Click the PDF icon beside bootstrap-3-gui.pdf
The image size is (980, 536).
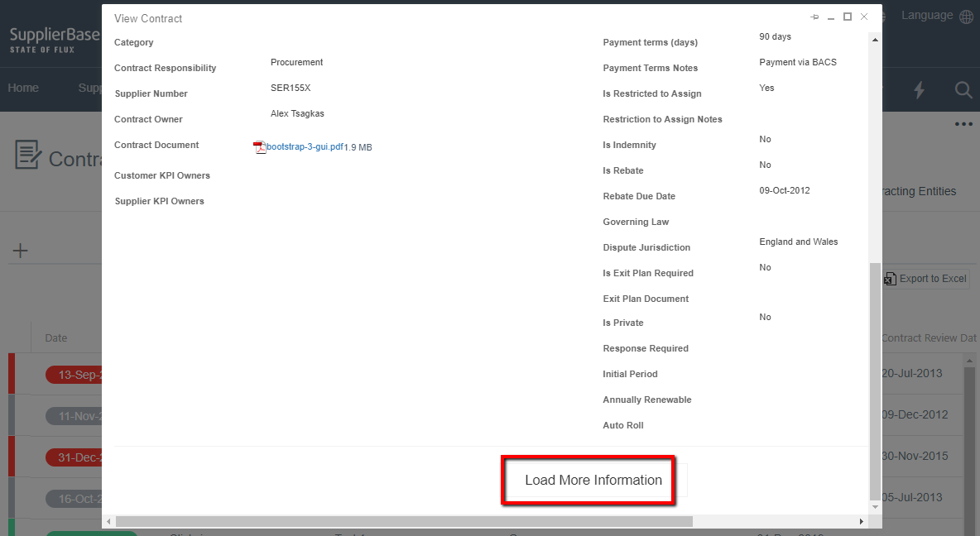pos(259,146)
